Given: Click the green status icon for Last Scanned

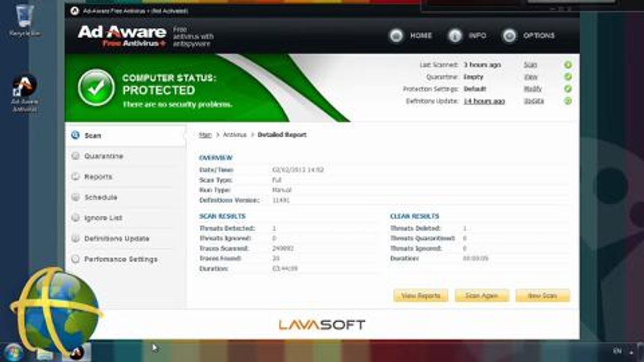Looking at the screenshot, I should [x=568, y=65].
